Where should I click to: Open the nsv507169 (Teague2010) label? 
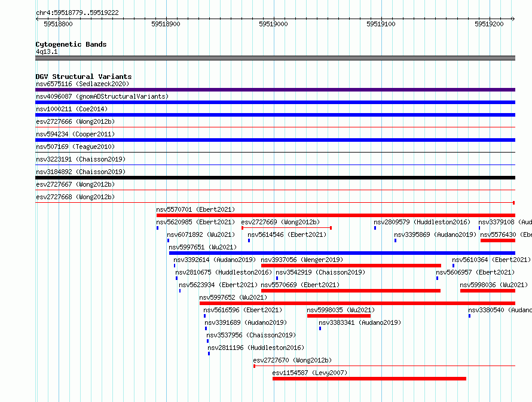pyautogui.click(x=75, y=147)
